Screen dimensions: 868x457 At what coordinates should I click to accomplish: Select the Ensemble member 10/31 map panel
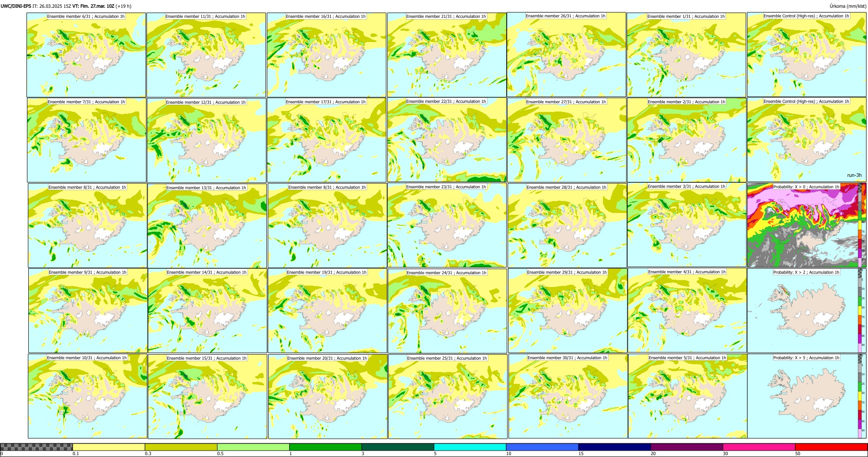(87, 396)
